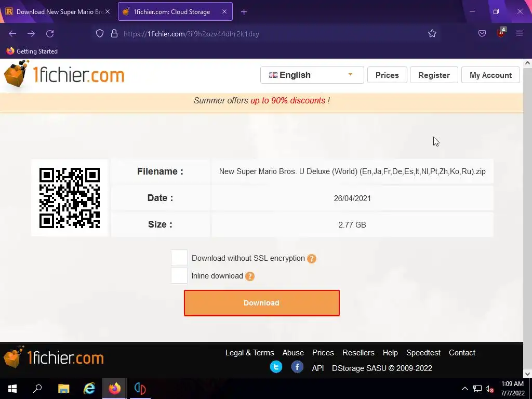This screenshot has width=532, height=399.
Task: Open the taskbar clock and date
Action: pyautogui.click(x=512, y=389)
